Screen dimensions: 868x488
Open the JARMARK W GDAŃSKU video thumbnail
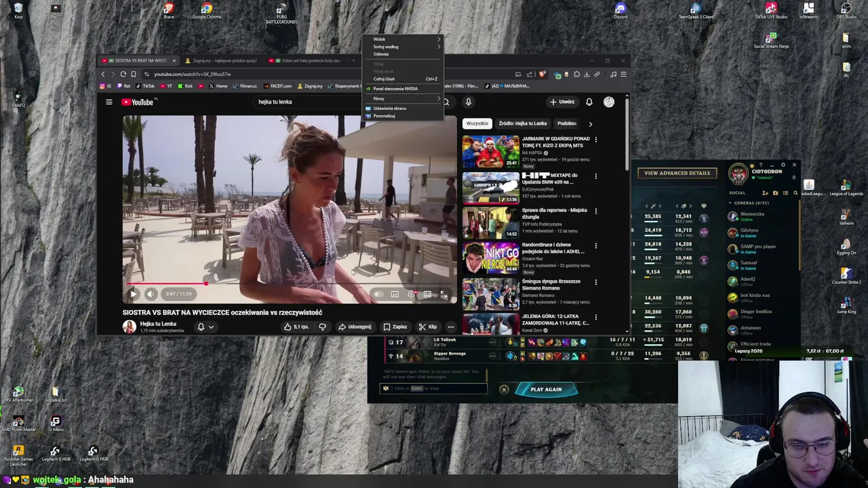(x=491, y=151)
